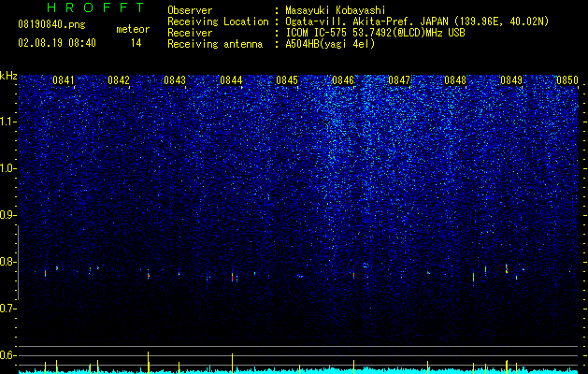Click the 'meteor' label
The width and height of the screenshot is (588, 374).
(133, 29)
